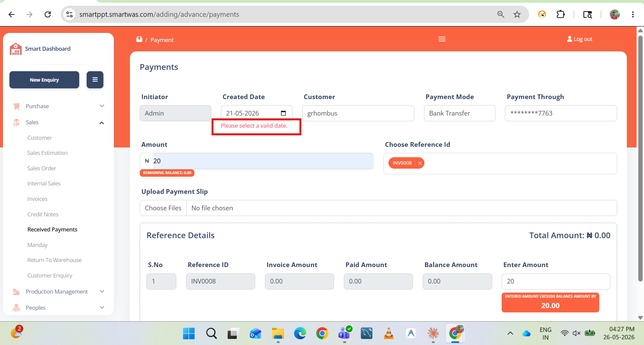Screen dimensions: 644x345
Task: Open Internal Sales in the sidebar
Action: (x=44, y=183)
